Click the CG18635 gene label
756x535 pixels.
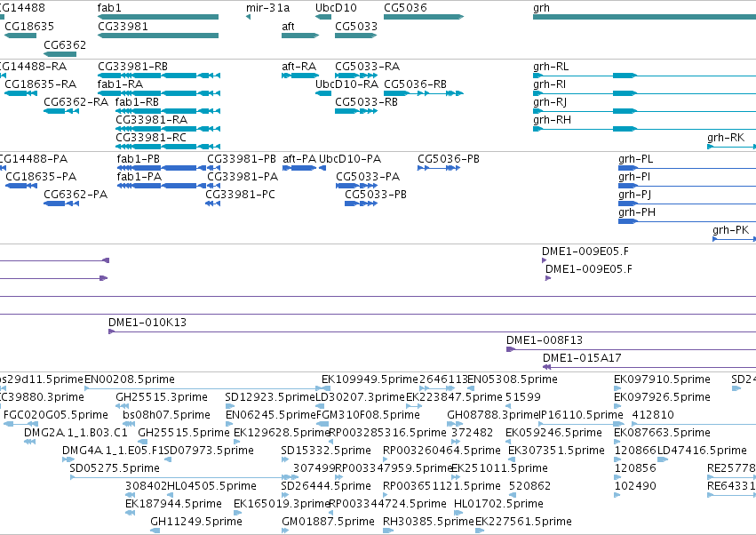[x=29, y=26]
